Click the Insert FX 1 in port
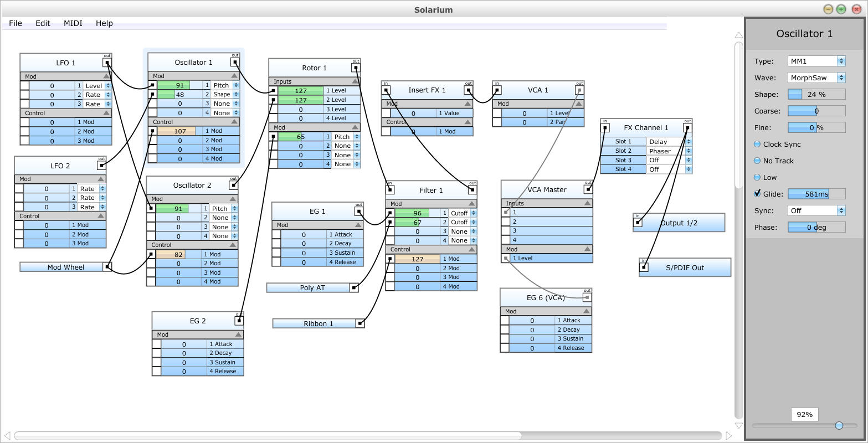Screen dimensions: 868x443 (386, 90)
